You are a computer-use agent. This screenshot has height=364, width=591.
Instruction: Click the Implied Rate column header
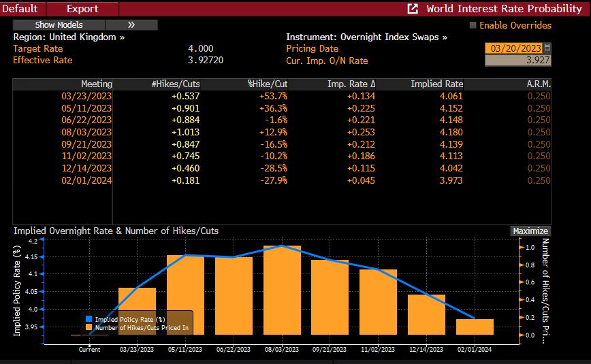pos(436,84)
